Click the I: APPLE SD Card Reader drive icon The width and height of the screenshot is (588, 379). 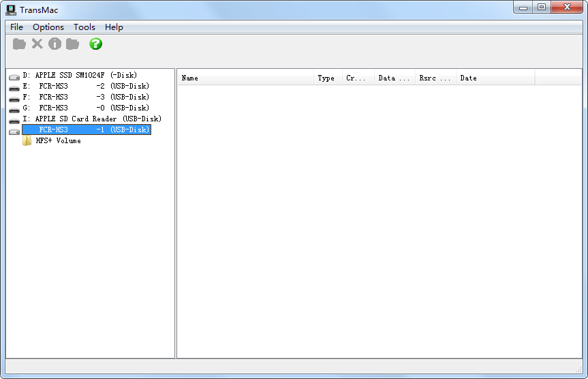tap(14, 121)
